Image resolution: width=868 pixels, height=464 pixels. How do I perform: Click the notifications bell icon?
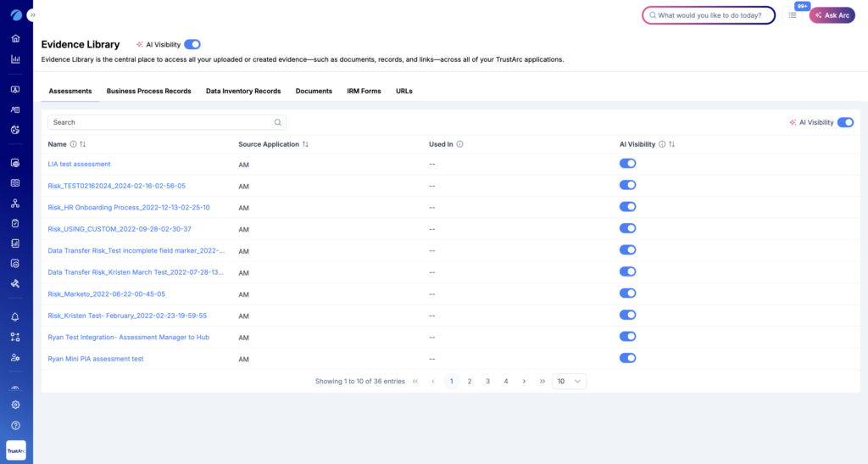15,316
